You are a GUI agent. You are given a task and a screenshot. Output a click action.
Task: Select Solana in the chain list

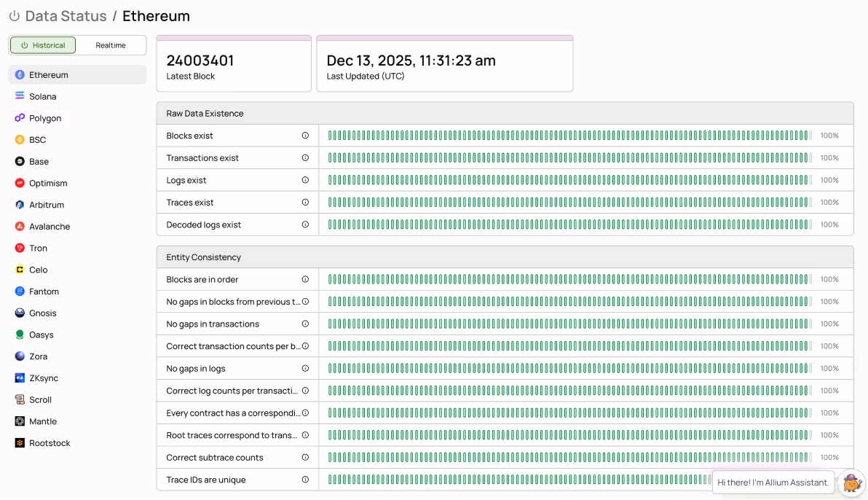[77, 96]
